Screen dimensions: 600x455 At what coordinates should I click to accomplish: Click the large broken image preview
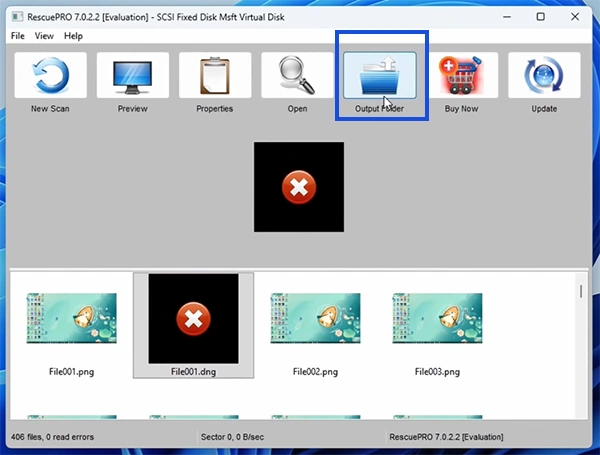coord(299,187)
